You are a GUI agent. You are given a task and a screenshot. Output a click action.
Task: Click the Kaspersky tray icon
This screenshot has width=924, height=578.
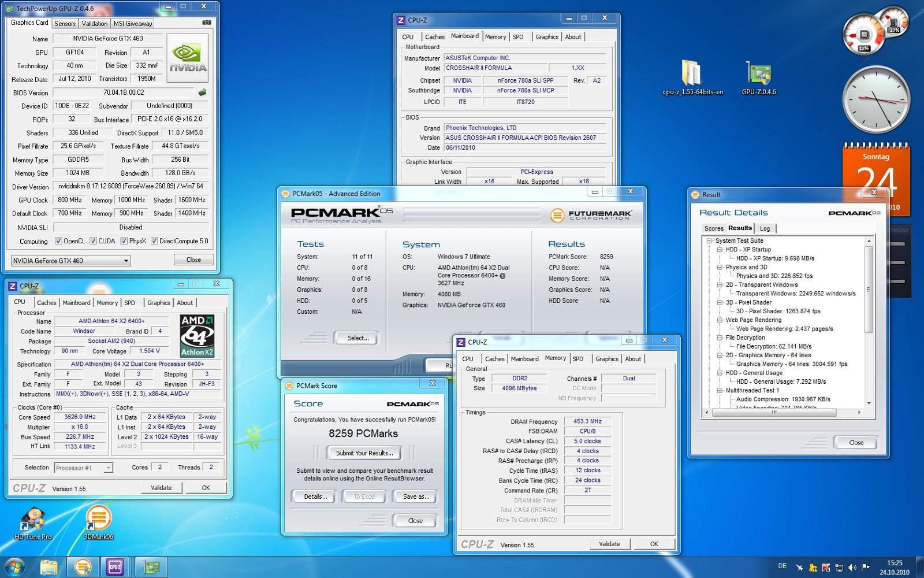tap(826, 568)
